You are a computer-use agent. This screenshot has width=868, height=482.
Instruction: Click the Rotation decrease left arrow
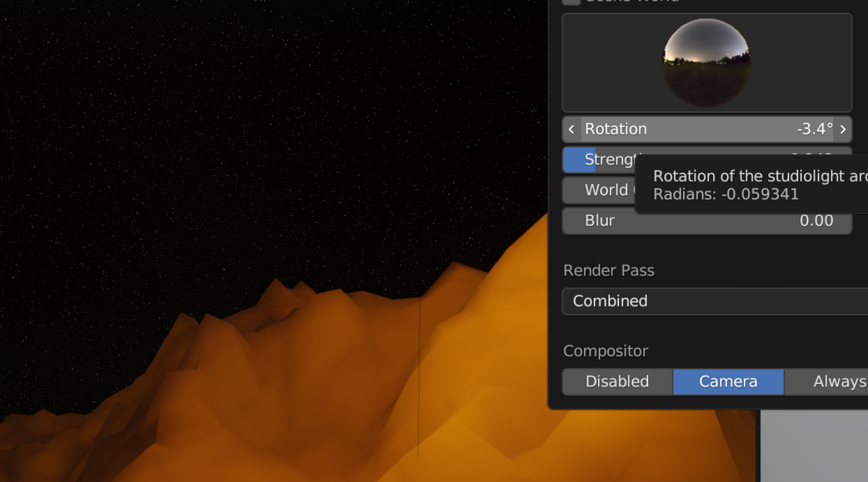pos(571,129)
